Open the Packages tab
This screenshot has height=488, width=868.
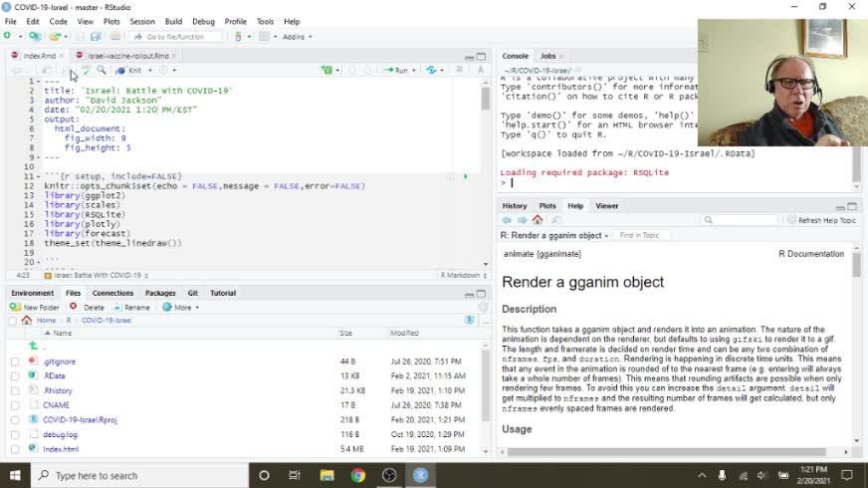click(160, 293)
